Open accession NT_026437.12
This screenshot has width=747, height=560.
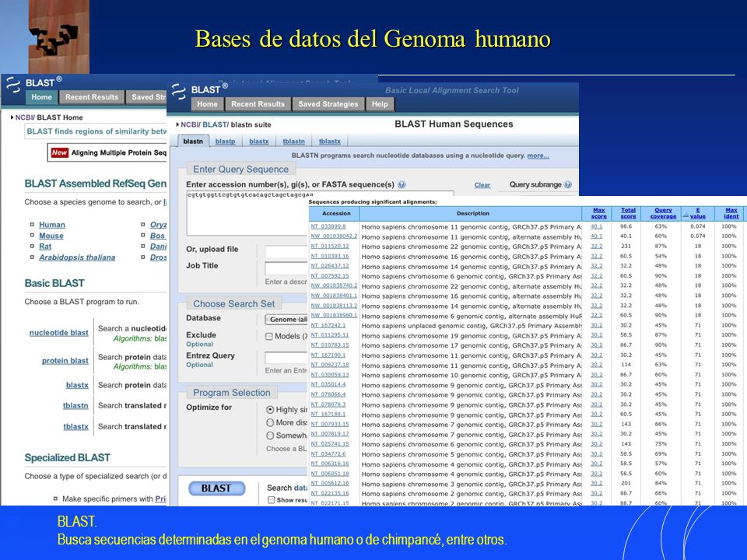[x=330, y=266]
